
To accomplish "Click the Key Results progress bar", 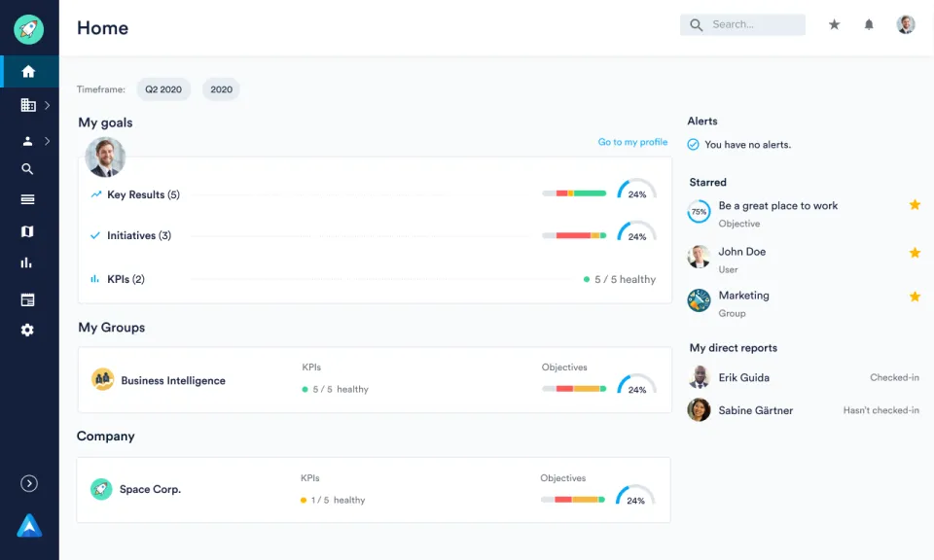I will pyautogui.click(x=574, y=193).
